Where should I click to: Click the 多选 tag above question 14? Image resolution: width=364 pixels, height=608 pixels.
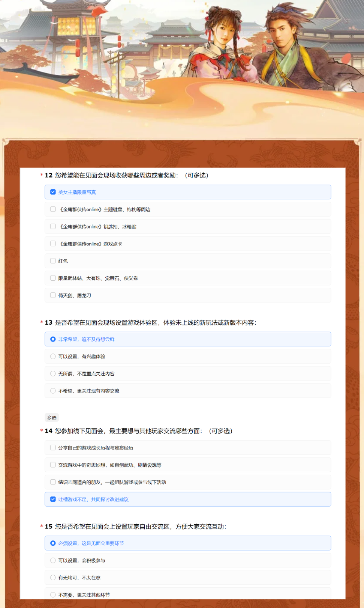[52, 418]
